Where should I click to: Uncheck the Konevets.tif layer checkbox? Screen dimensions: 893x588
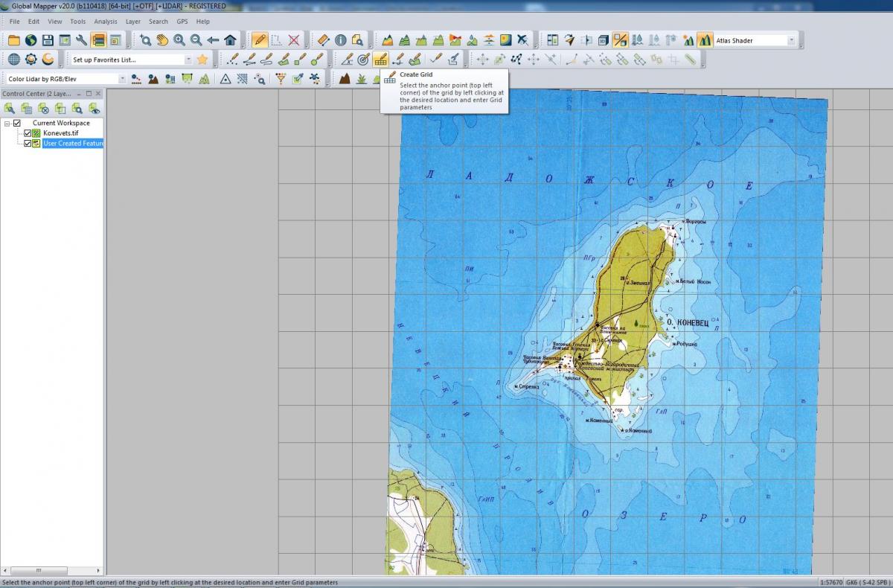pyautogui.click(x=28, y=133)
